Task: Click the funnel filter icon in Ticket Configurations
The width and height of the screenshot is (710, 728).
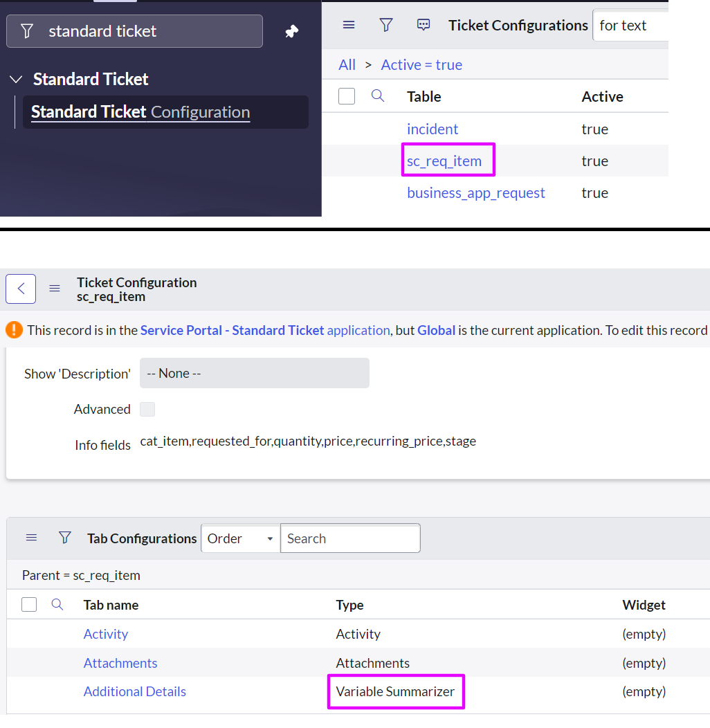Action: click(386, 25)
